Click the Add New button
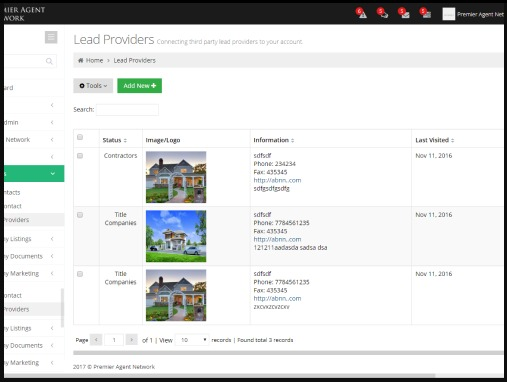Viewport: 507px width, 382px height. pyautogui.click(x=139, y=86)
